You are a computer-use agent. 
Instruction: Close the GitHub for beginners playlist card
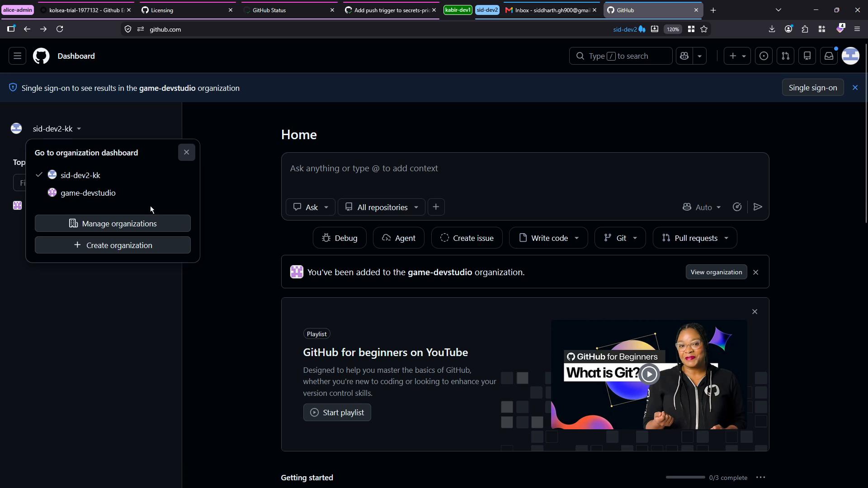[x=755, y=312]
